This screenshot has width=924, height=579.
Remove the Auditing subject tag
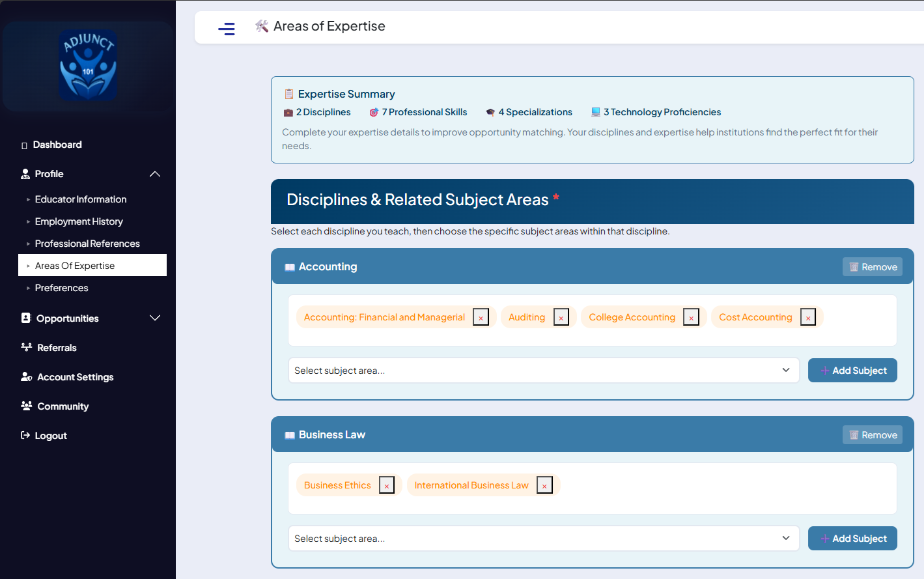tap(561, 317)
